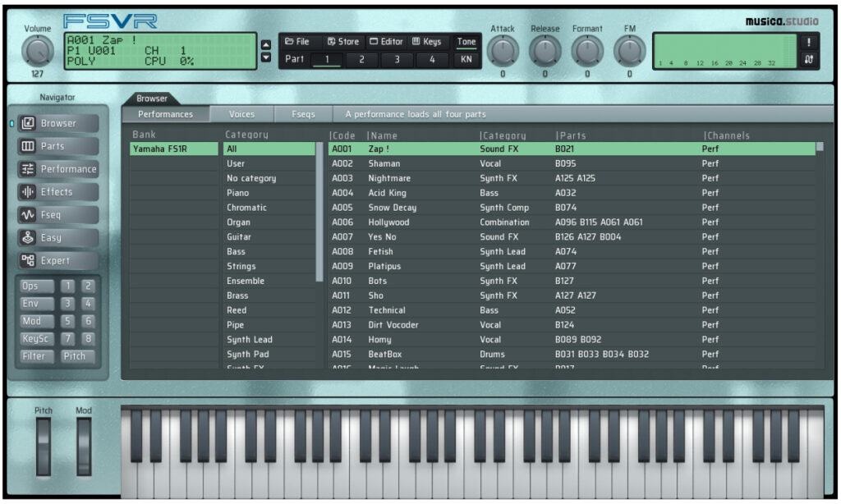Select the Synth Lead category
The height and width of the screenshot is (504, 841).
point(269,339)
